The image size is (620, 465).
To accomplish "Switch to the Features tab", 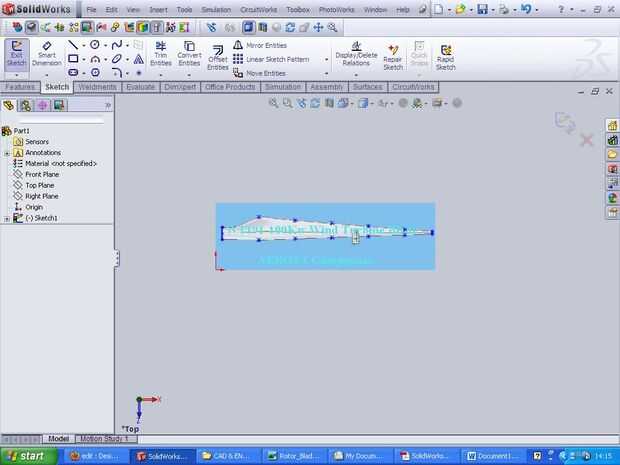I will pos(20,87).
